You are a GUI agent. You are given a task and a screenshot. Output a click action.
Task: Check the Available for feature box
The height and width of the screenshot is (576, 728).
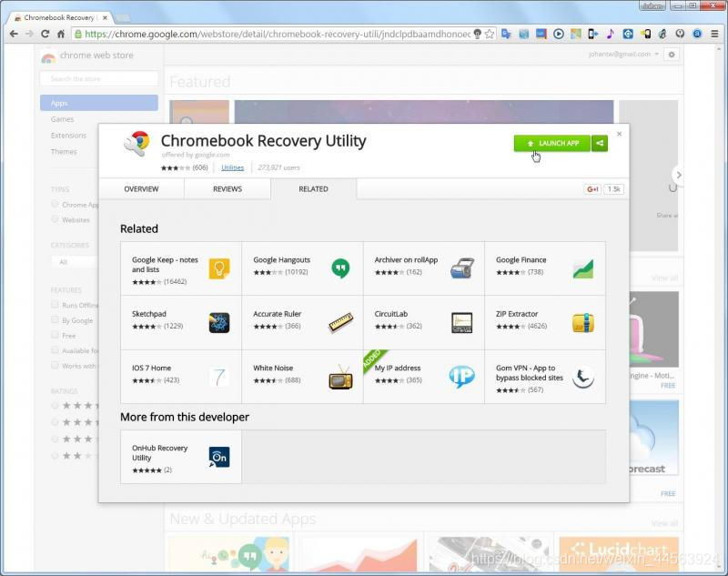tap(55, 350)
